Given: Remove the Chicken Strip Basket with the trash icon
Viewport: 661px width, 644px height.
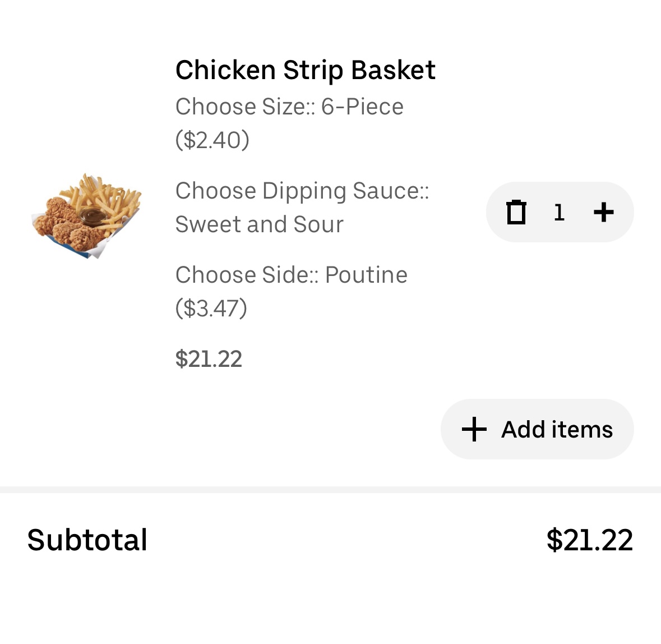Looking at the screenshot, I should click(x=516, y=213).
